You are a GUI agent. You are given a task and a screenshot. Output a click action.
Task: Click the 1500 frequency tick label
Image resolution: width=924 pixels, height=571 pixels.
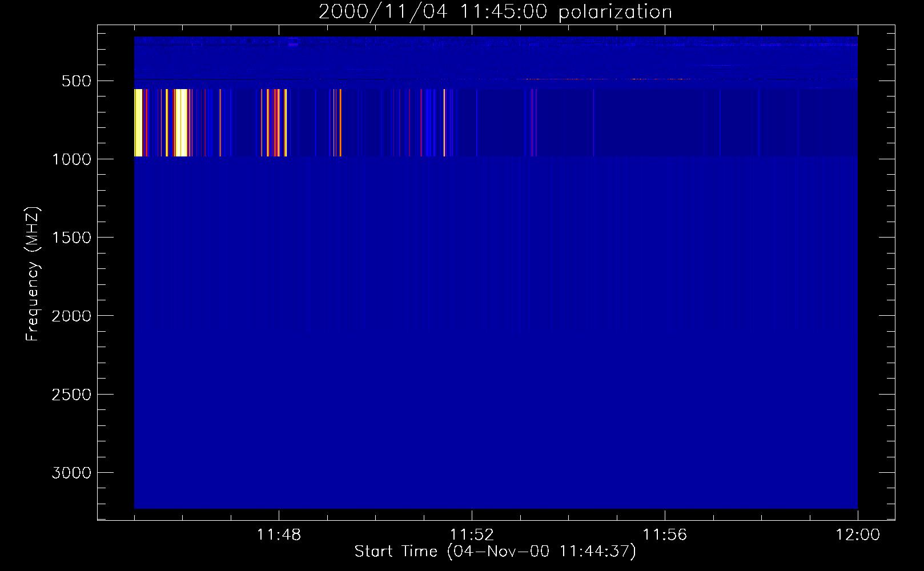coord(71,238)
